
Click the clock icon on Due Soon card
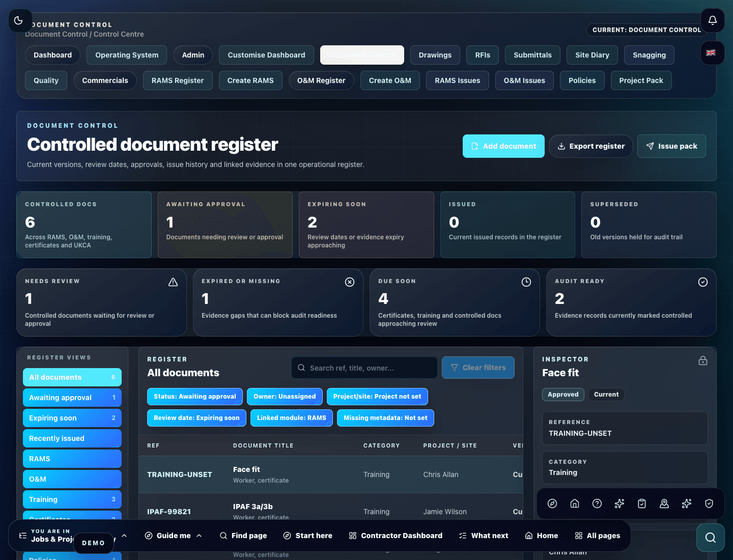coord(526,282)
